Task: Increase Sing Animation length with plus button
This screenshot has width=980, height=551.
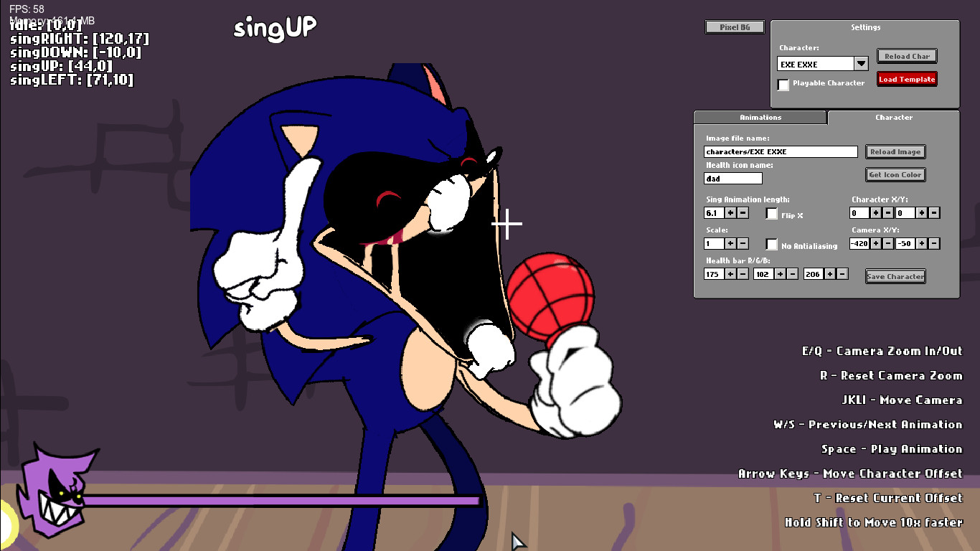Action: (730, 213)
